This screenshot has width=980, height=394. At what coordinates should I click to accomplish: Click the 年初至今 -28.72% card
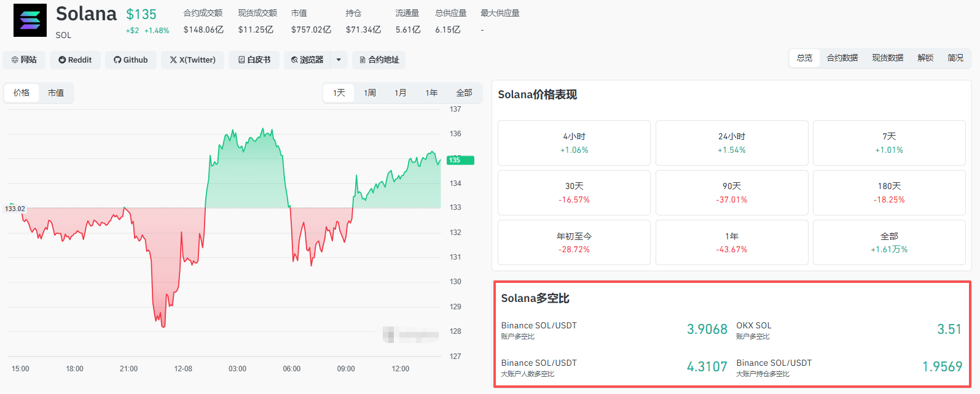(x=574, y=242)
